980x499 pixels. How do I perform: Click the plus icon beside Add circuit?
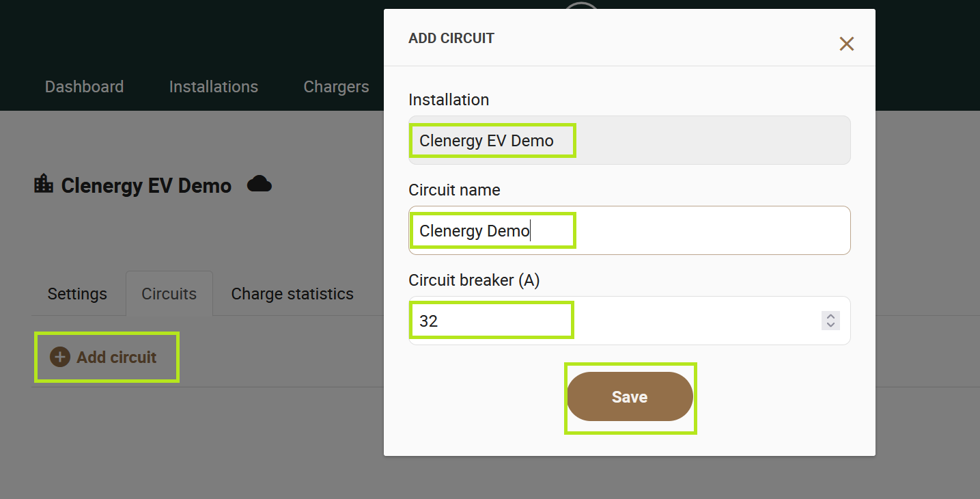tap(60, 357)
